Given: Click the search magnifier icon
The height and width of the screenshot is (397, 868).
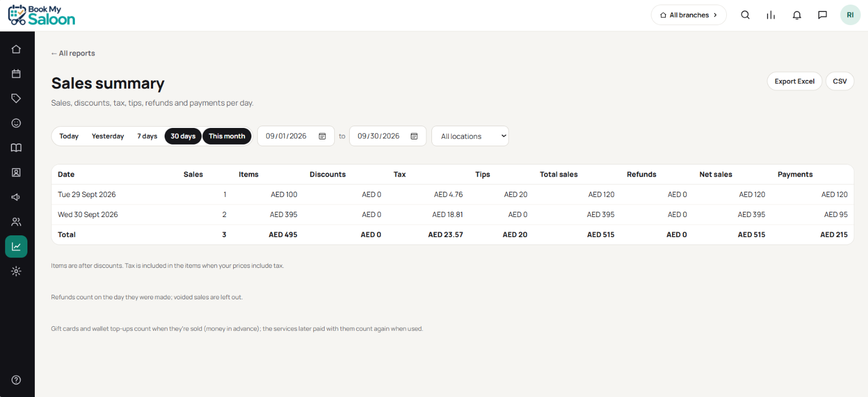Looking at the screenshot, I should pyautogui.click(x=745, y=15).
